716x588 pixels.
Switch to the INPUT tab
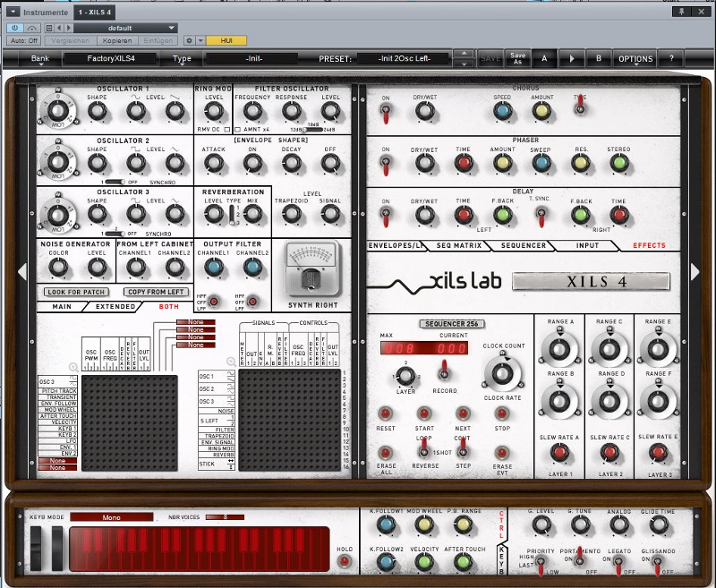click(587, 245)
